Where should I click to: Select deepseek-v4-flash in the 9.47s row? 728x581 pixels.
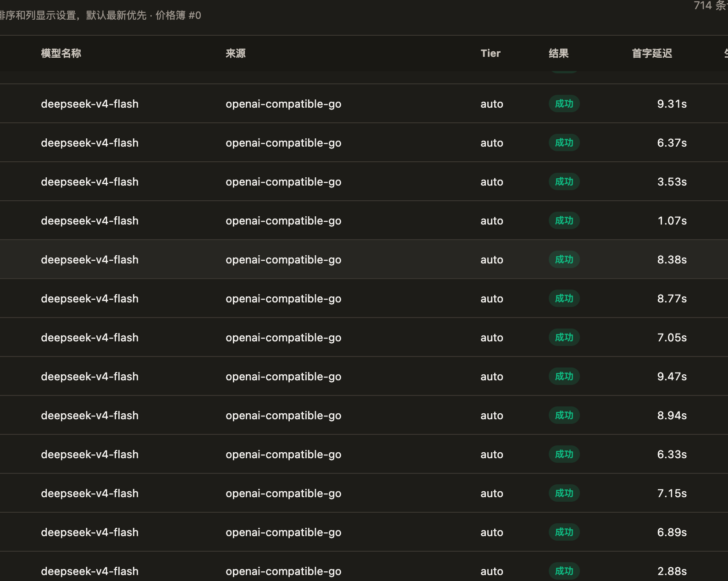tap(90, 377)
